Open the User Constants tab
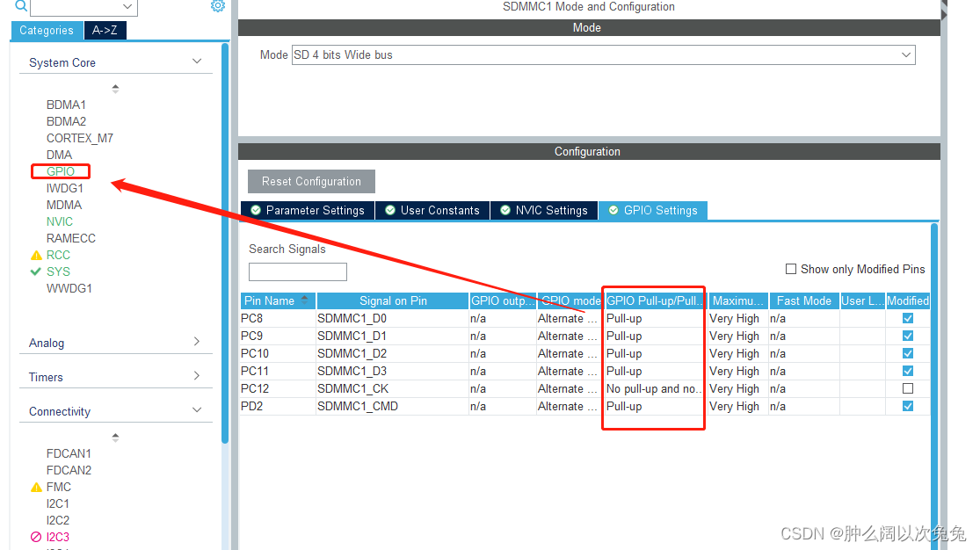This screenshot has height=550, width=980. pyautogui.click(x=432, y=211)
